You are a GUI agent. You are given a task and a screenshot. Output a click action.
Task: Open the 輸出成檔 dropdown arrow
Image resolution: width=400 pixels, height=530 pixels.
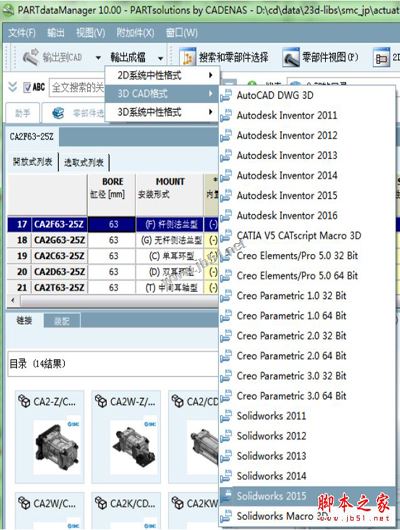[161, 58]
